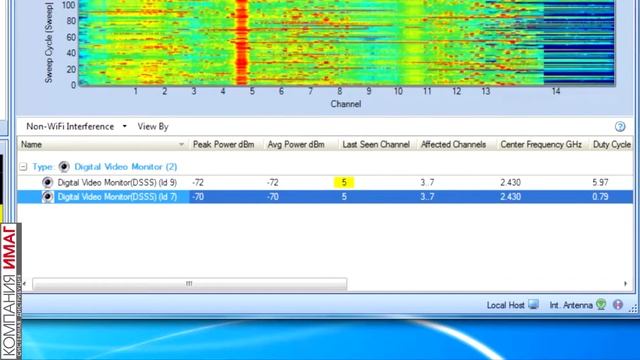Screen dimensions: 640x360
Task: Click the Local Host status label
Action: pyautogui.click(x=505, y=305)
